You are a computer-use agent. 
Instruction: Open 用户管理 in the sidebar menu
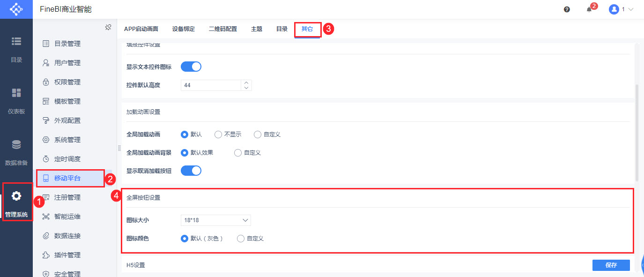click(x=67, y=63)
